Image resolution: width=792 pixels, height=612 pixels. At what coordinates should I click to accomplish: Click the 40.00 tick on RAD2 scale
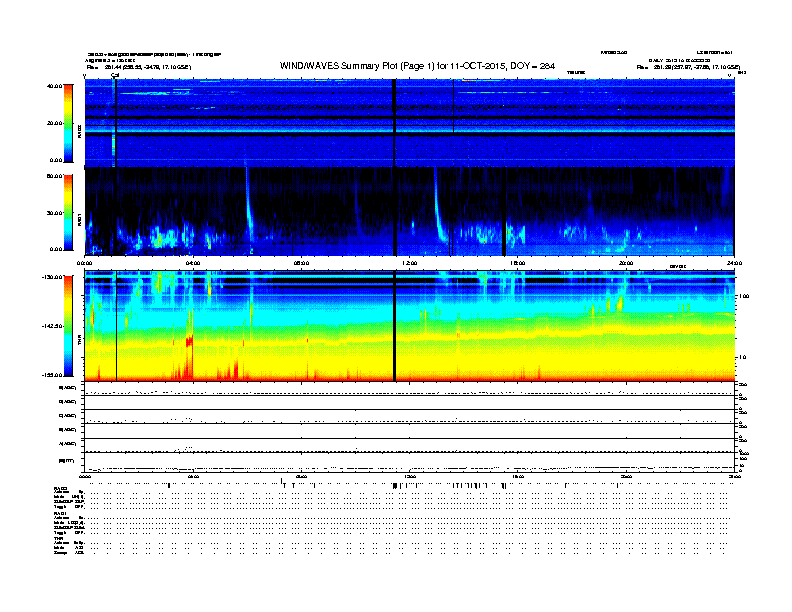[54, 86]
